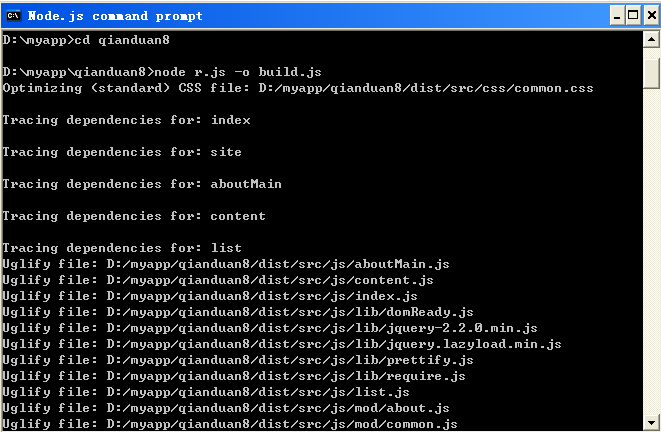Click the 'Tracing dependencies for: content' line
This screenshot has height=432, width=661.
click(x=134, y=216)
